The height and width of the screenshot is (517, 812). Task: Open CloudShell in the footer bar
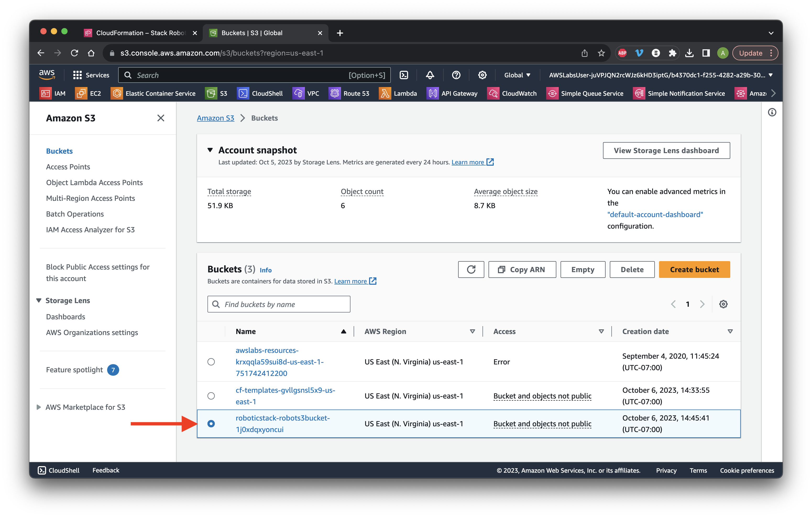(59, 470)
